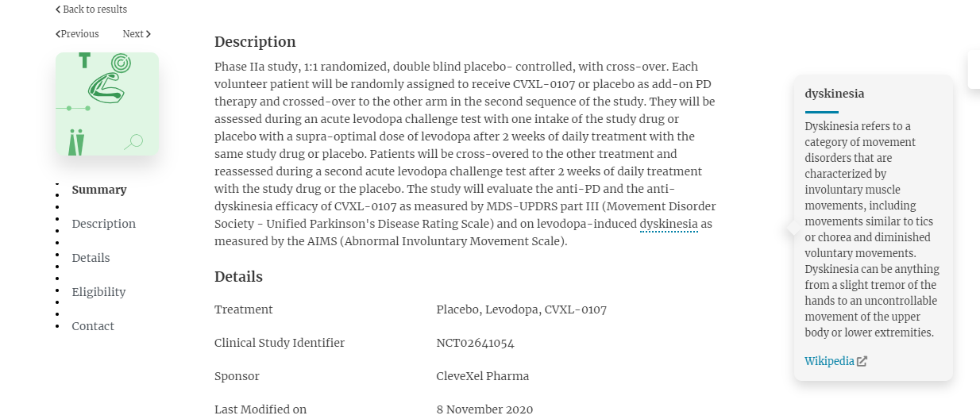Click the dyskinesia tooltip heading
Viewport: 980px width, 419px height.
(835, 94)
